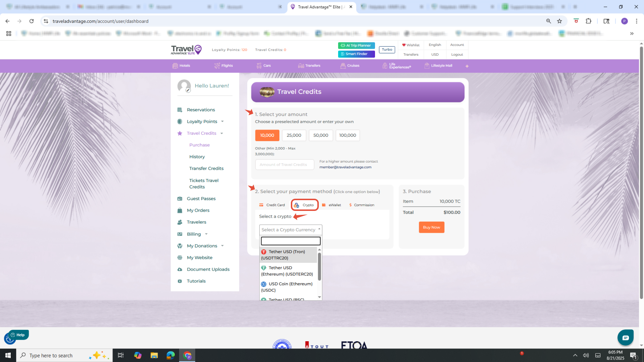The height and width of the screenshot is (362, 644).
Task: Collapse the Travel Credits submenu arrow
Action: pyautogui.click(x=222, y=134)
